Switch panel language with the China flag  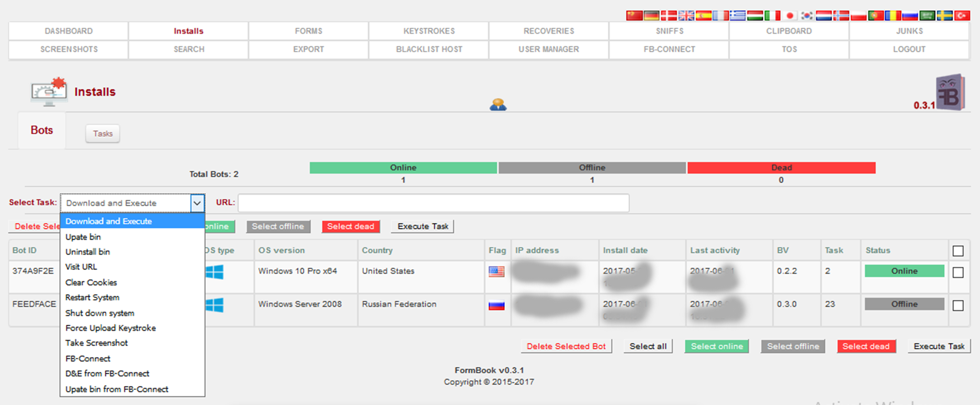pos(634,15)
